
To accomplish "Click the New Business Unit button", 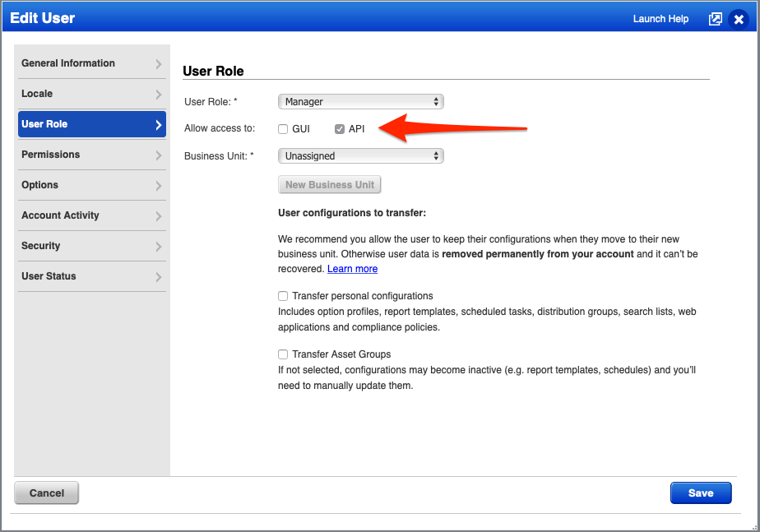I will pyautogui.click(x=330, y=185).
